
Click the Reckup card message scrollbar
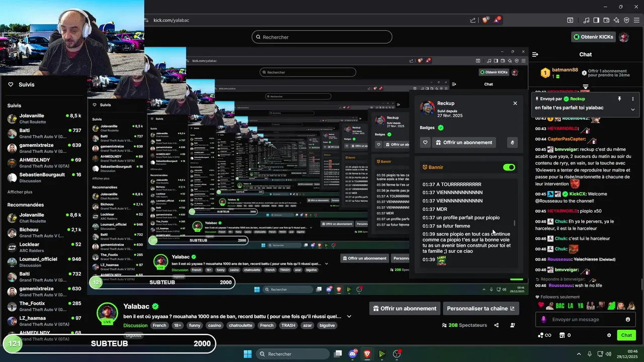(x=514, y=223)
